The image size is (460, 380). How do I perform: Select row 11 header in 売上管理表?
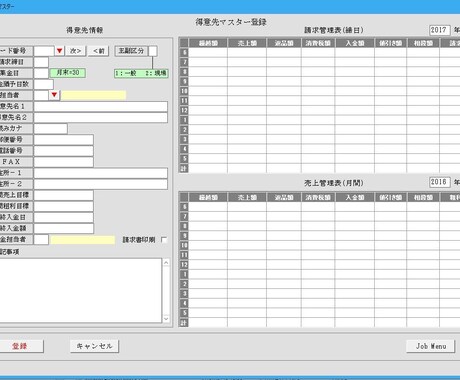pos(184,255)
